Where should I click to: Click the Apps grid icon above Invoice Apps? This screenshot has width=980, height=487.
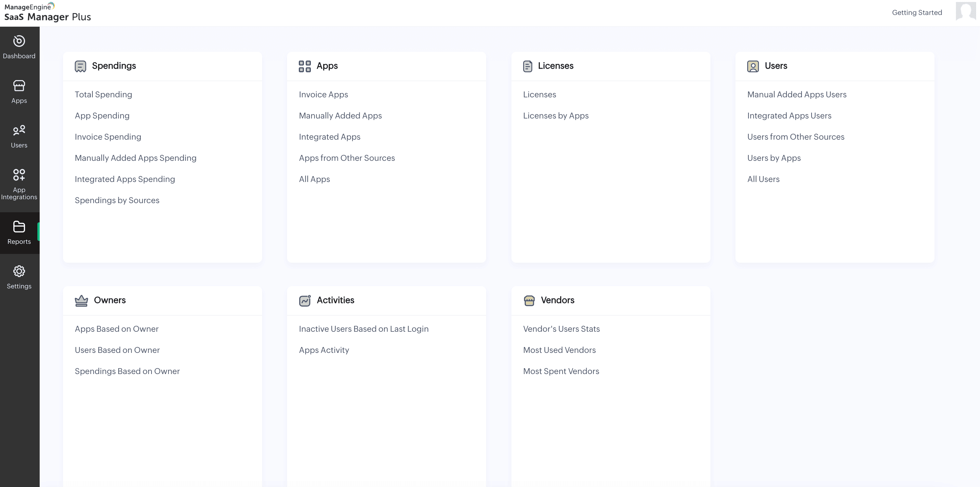pyautogui.click(x=305, y=65)
